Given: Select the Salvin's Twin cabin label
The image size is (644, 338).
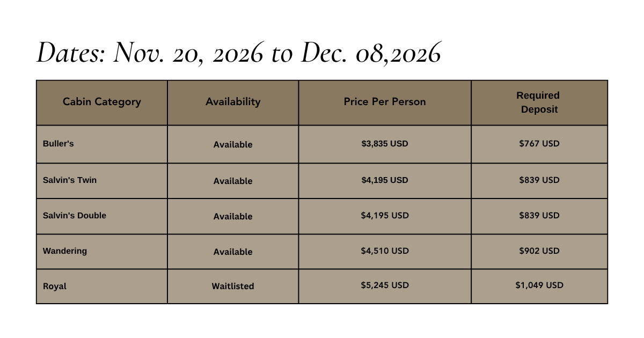Looking at the screenshot, I should click(70, 180).
